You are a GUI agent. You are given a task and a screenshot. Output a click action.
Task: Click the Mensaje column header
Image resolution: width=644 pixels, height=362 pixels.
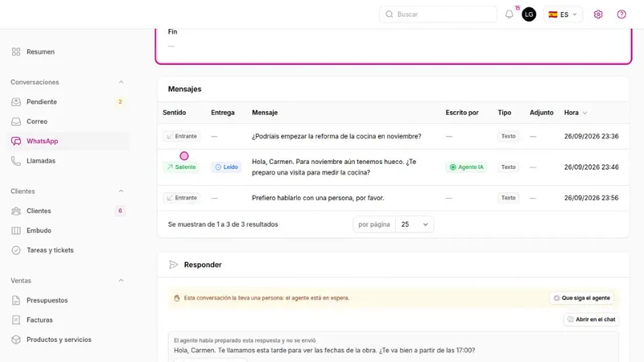tap(265, 113)
